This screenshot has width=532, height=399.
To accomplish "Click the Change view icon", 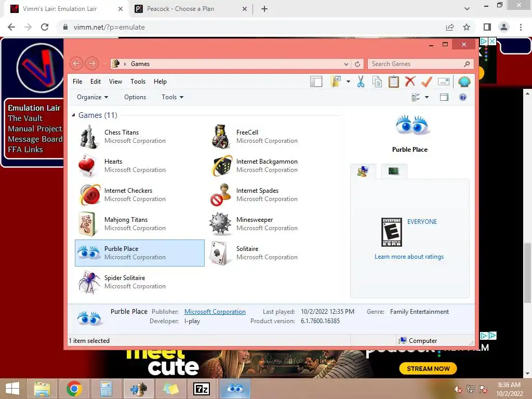I will (x=416, y=97).
